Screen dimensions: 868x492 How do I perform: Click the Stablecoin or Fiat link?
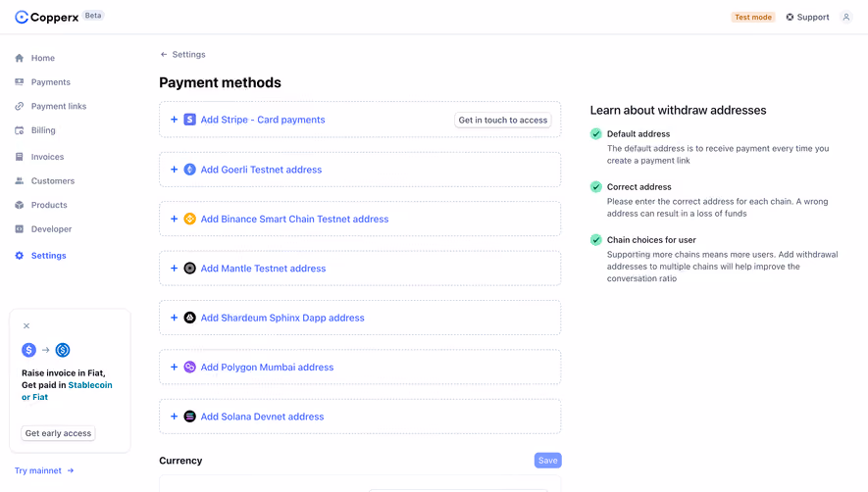[67, 391]
